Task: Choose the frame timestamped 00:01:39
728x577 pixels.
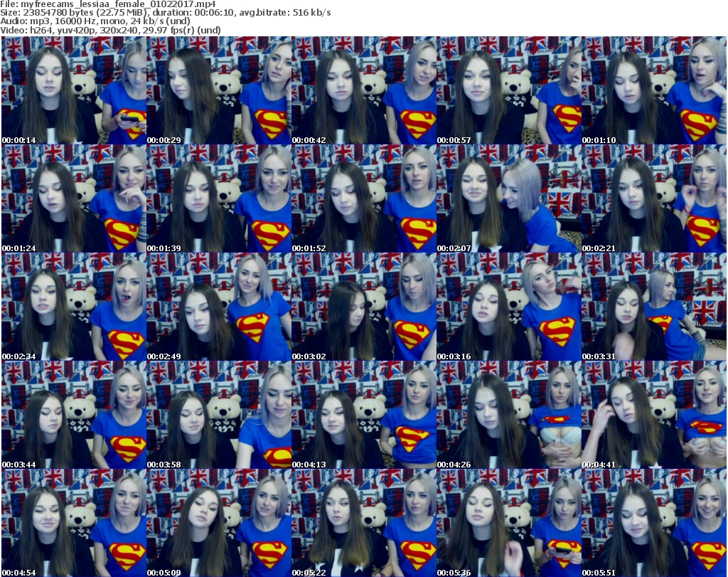Action: [219, 198]
